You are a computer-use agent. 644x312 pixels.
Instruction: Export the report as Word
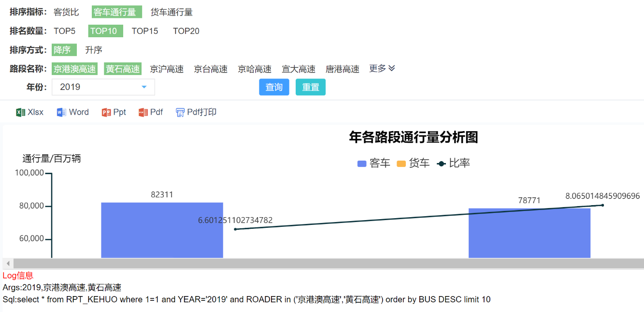click(73, 112)
